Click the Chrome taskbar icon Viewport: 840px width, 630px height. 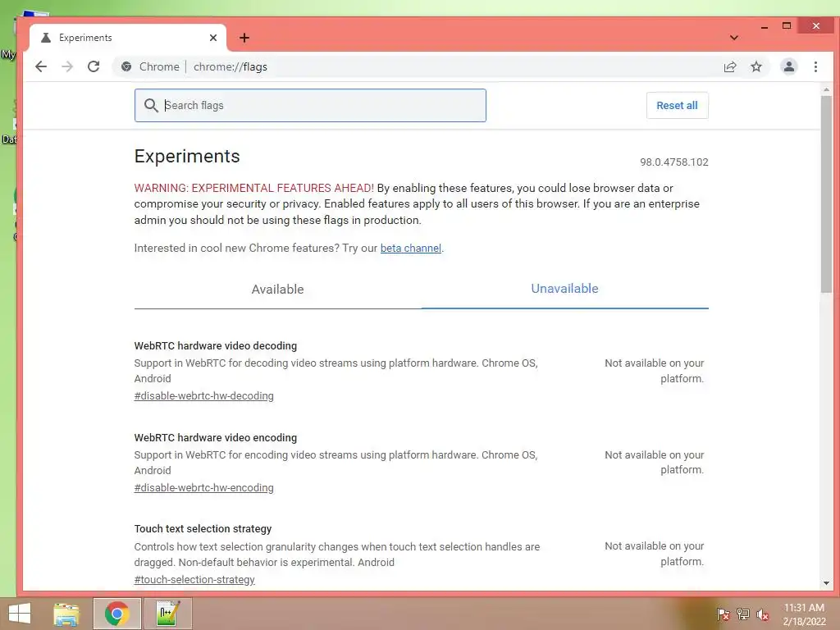coord(116,614)
